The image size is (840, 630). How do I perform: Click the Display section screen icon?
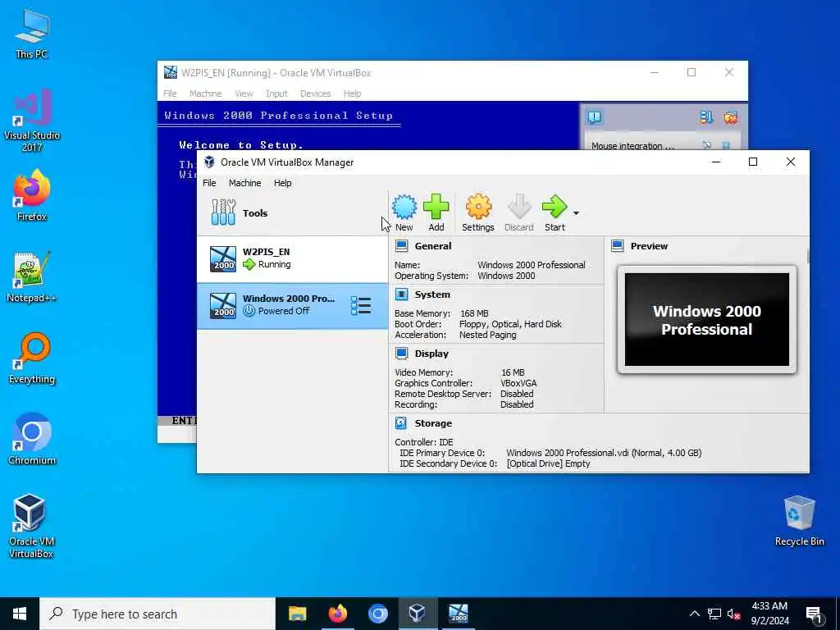click(401, 354)
